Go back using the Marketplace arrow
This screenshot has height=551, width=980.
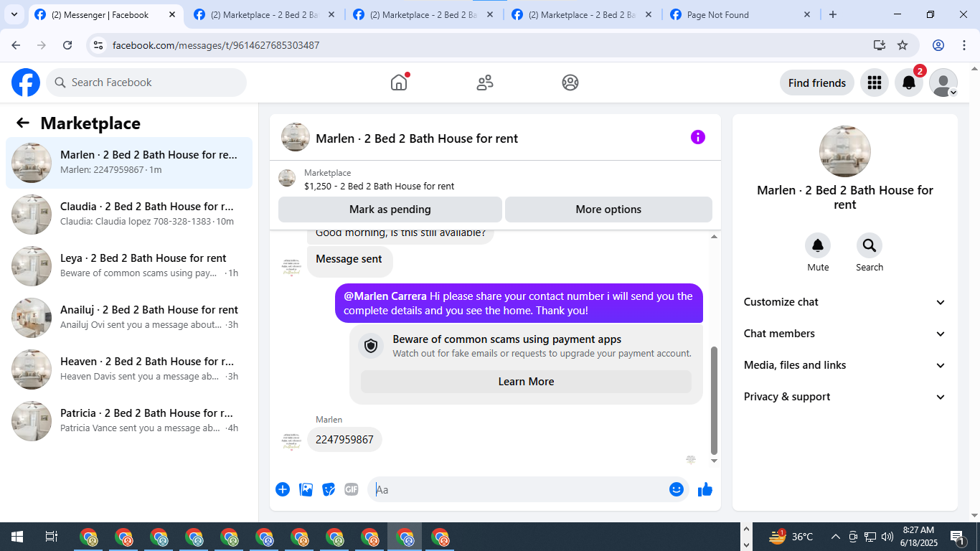[x=23, y=123]
